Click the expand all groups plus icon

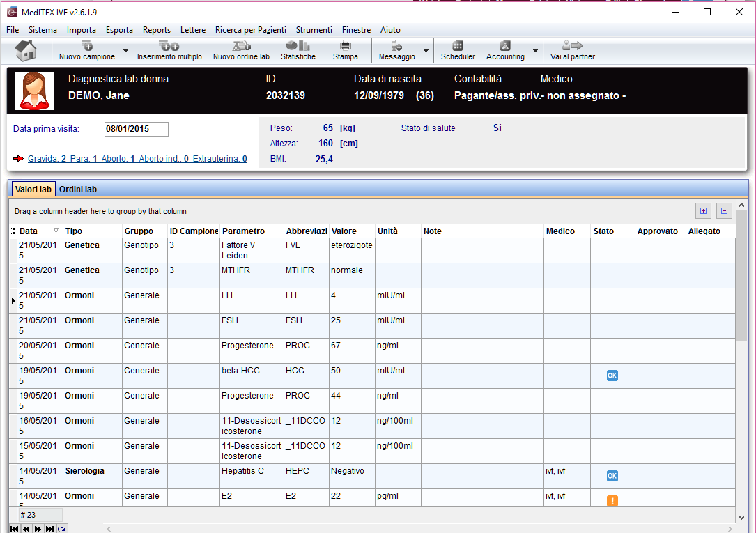tap(704, 210)
